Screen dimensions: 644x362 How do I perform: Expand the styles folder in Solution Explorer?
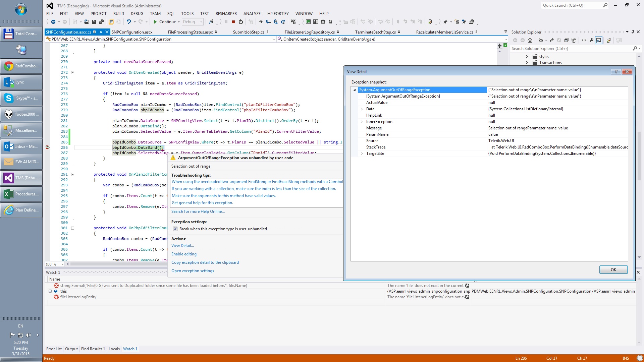click(x=527, y=57)
